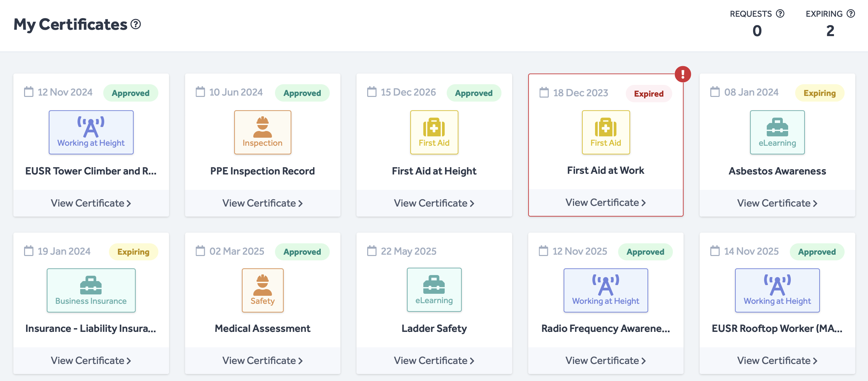Screen dimensions: 868x381
Task: Click the Expired status badge
Action: click(x=648, y=93)
